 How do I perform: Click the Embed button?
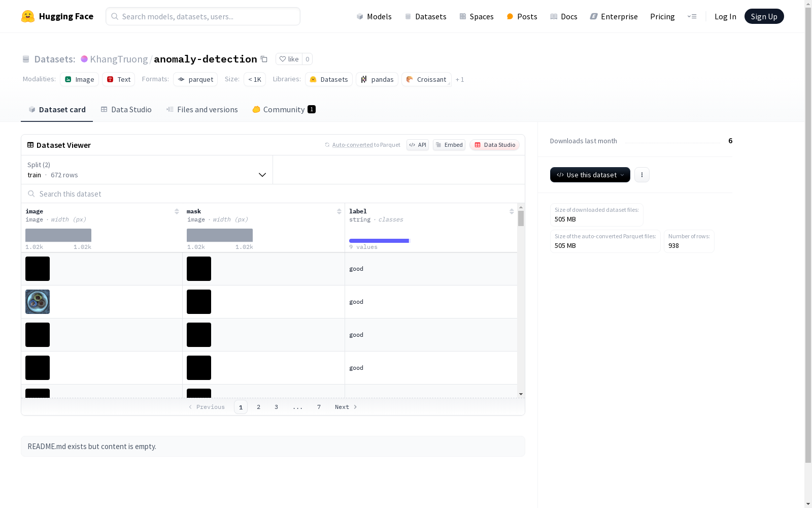tap(449, 145)
